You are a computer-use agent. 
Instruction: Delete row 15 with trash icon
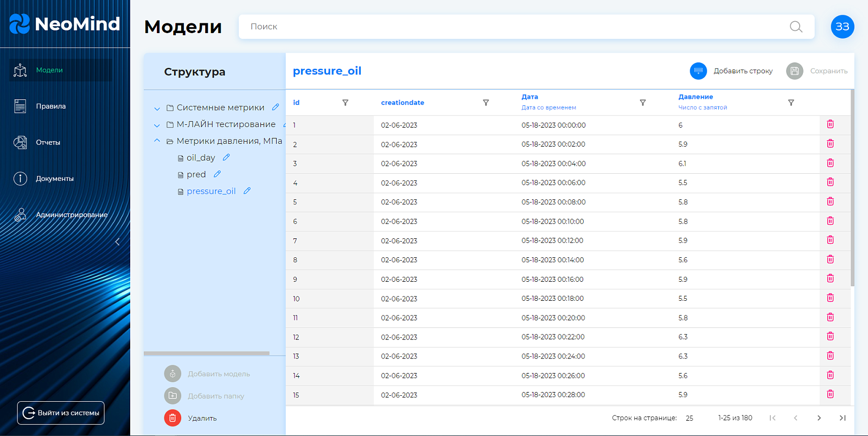coord(830,394)
